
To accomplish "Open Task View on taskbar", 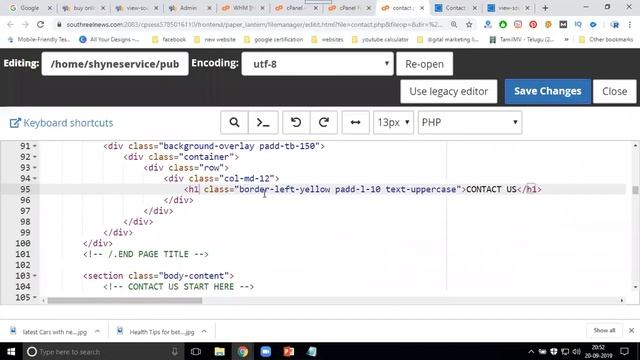I will click(x=196, y=351).
